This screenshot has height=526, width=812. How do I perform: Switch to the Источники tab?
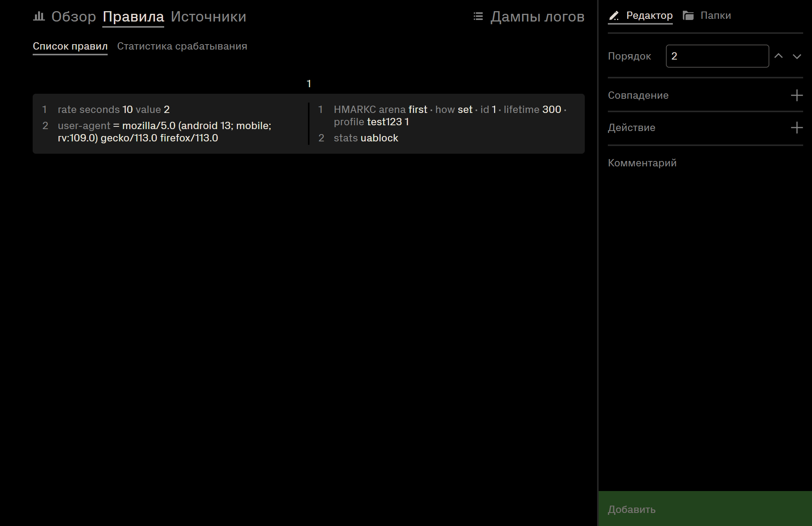208,17
